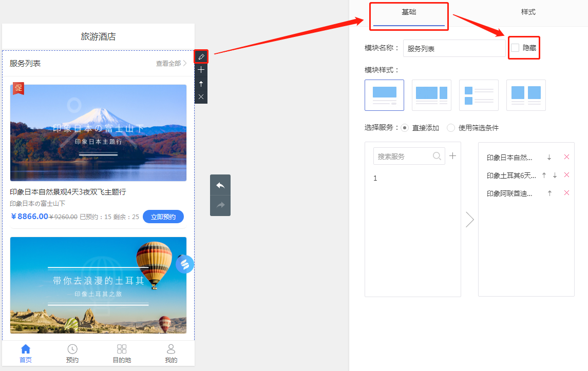This screenshot has width=588, height=371.
Task: Switch to the 样式 style tab
Action: click(x=528, y=11)
